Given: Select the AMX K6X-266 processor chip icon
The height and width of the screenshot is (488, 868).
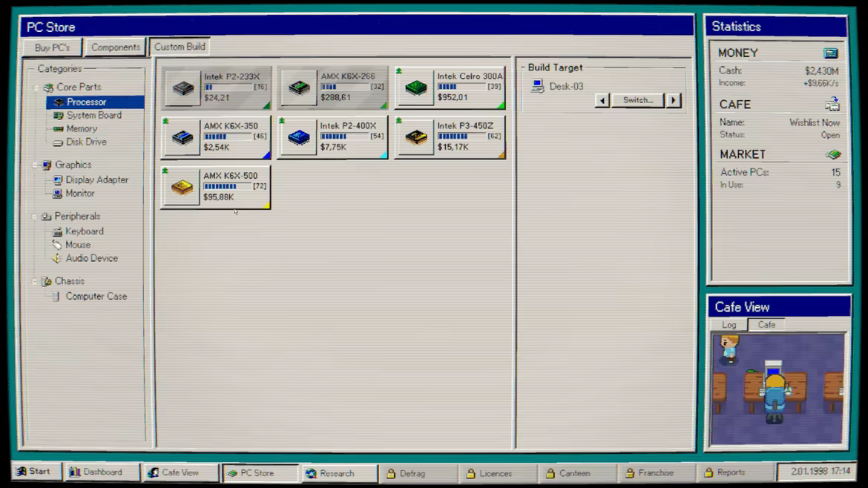Looking at the screenshot, I should [x=299, y=87].
